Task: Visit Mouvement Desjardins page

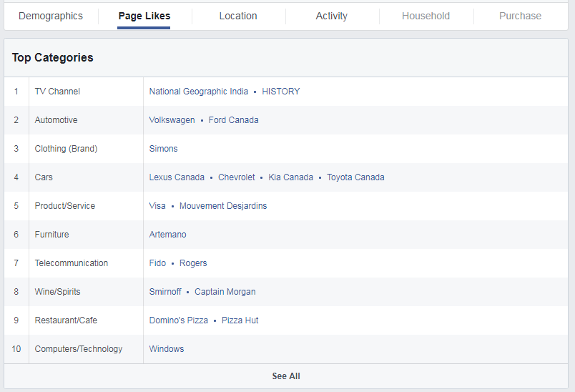Action: [223, 206]
